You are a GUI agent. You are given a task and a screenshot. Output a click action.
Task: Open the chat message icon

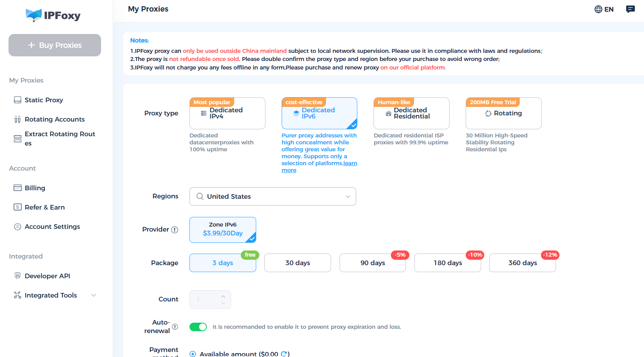coord(630,9)
